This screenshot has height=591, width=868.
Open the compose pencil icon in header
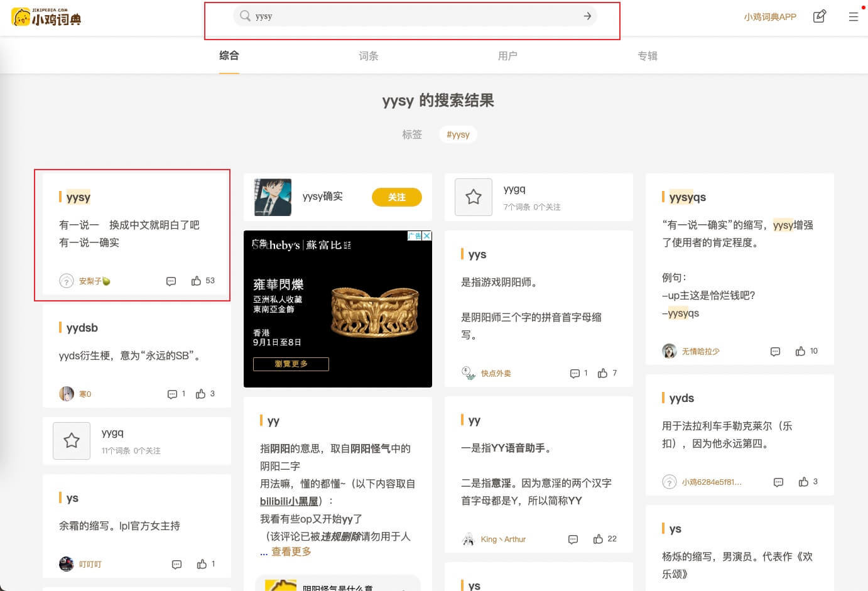click(x=820, y=16)
